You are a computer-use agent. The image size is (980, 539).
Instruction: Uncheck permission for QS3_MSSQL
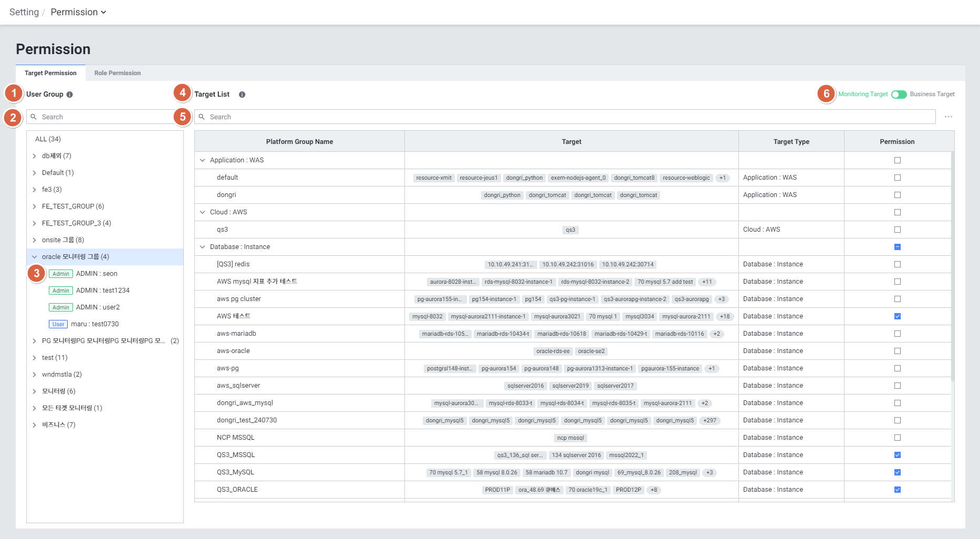(897, 455)
